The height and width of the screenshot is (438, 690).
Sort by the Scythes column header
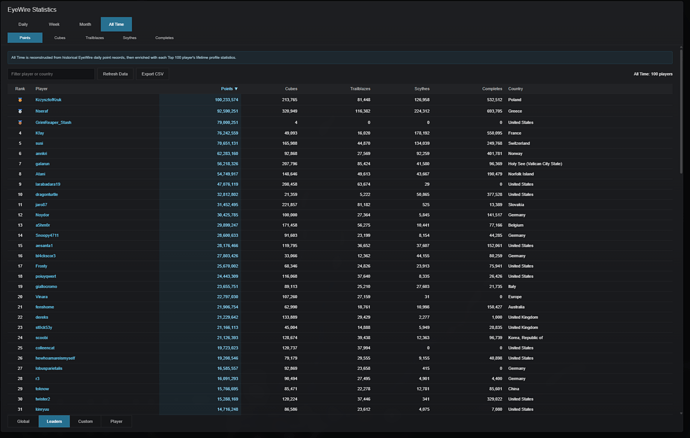tap(422, 89)
